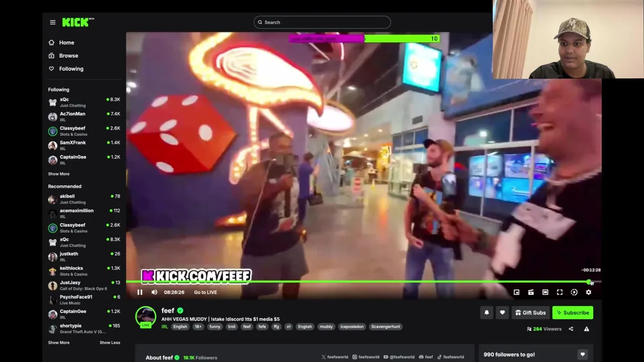The image size is (644, 362).
Task: Toggle picture-in-picture mode
Action: click(517, 292)
